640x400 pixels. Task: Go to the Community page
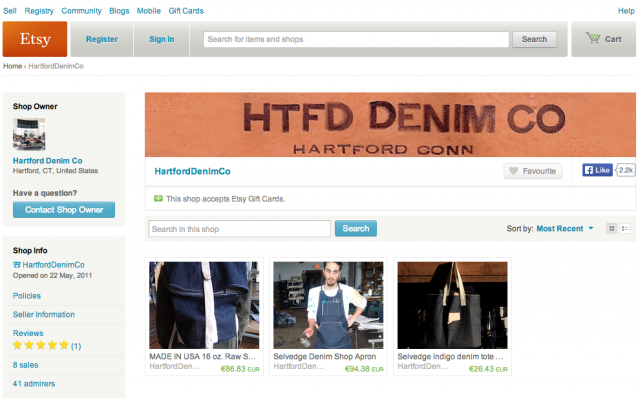click(81, 11)
